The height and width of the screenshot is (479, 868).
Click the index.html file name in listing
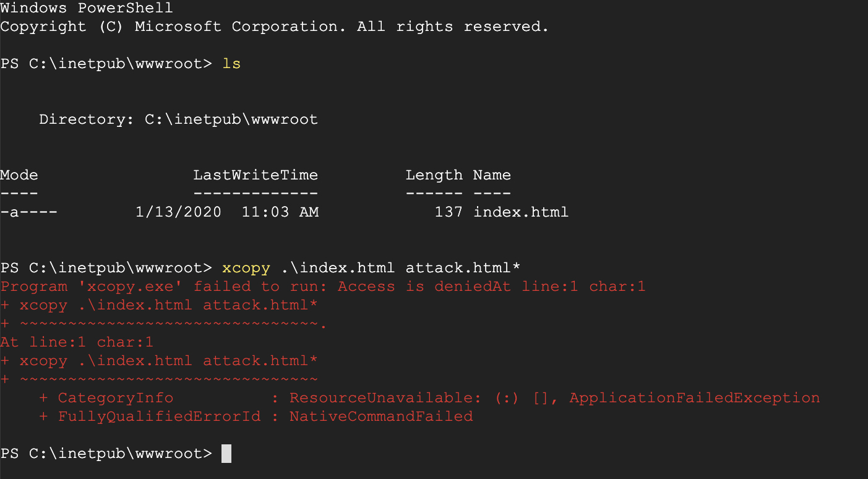pyautogui.click(x=521, y=212)
